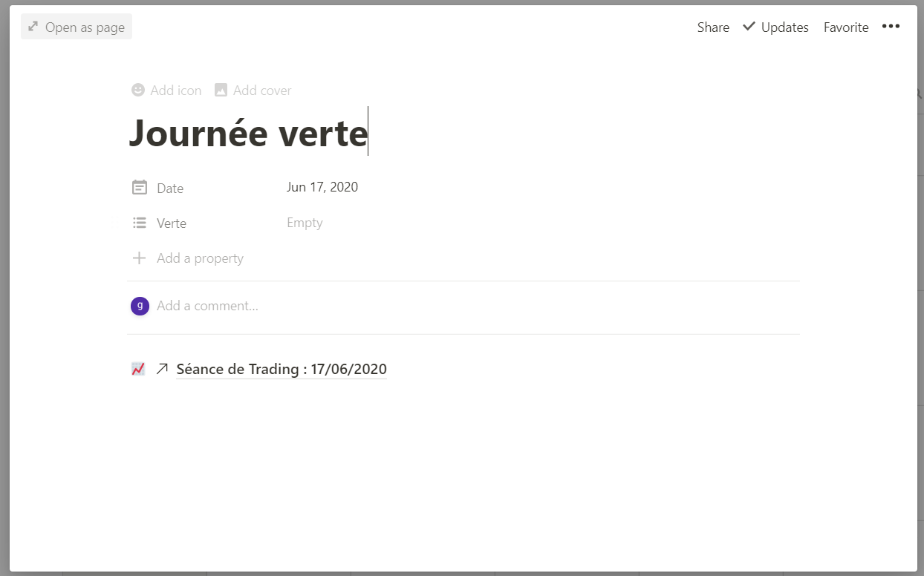Click the Empty value of Verte property
924x576 pixels.
(305, 223)
